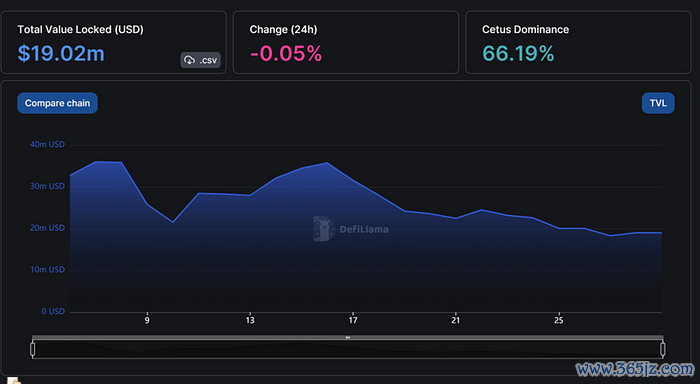Grab the right range slider handle
This screenshot has width=700, height=384.
tap(662, 349)
